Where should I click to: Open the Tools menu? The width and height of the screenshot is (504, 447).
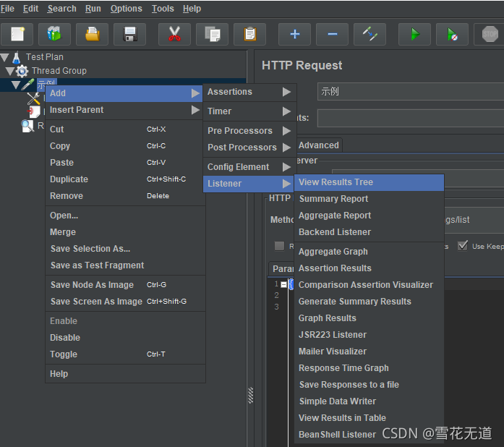point(163,9)
